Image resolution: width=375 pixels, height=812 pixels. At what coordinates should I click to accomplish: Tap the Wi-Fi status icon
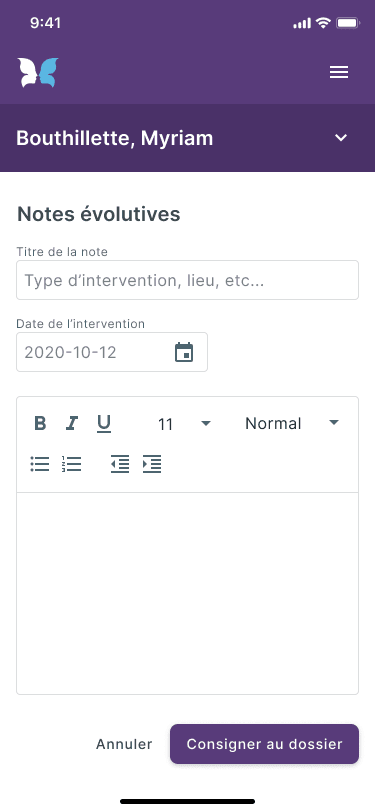[x=323, y=23]
